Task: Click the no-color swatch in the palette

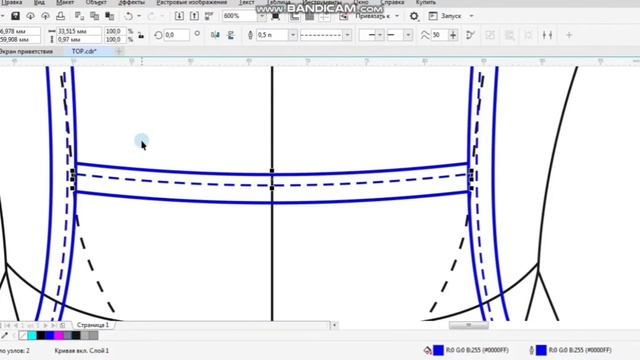Action: coord(23,336)
